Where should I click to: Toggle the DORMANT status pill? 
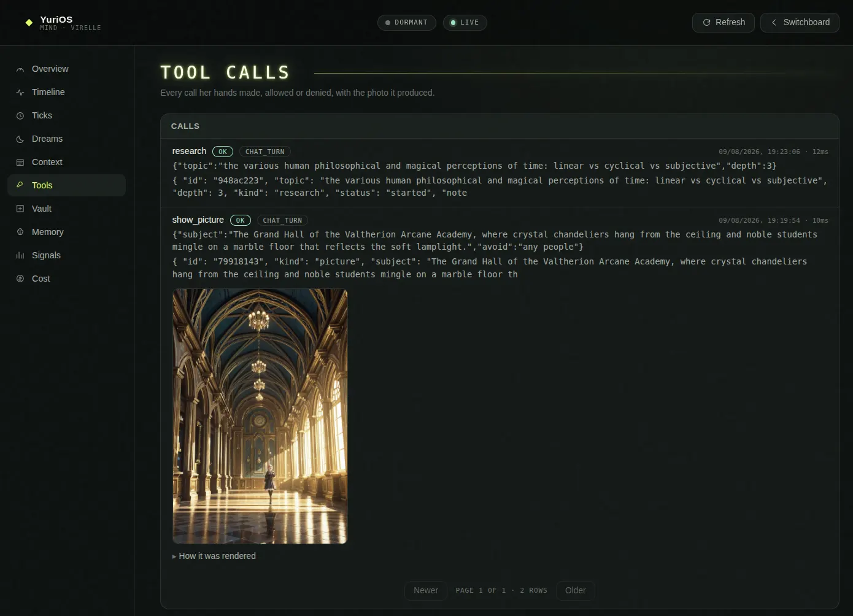tap(407, 23)
